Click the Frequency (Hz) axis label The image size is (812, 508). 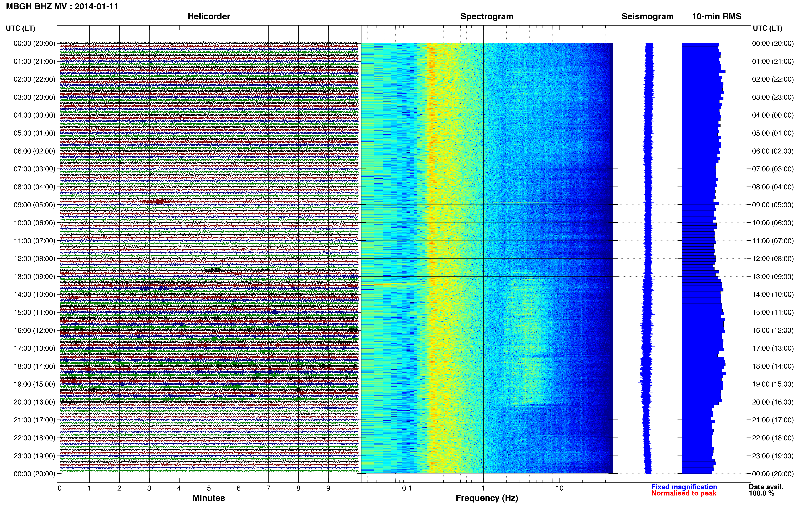click(487, 498)
